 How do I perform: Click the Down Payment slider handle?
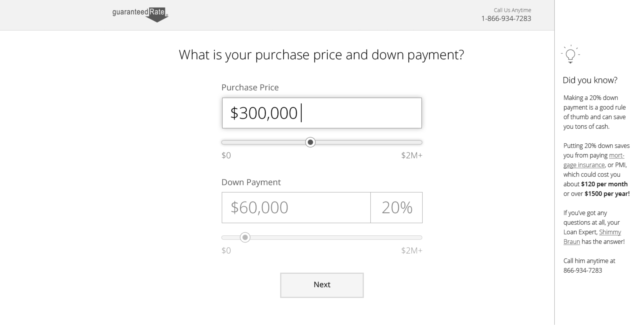(x=245, y=237)
